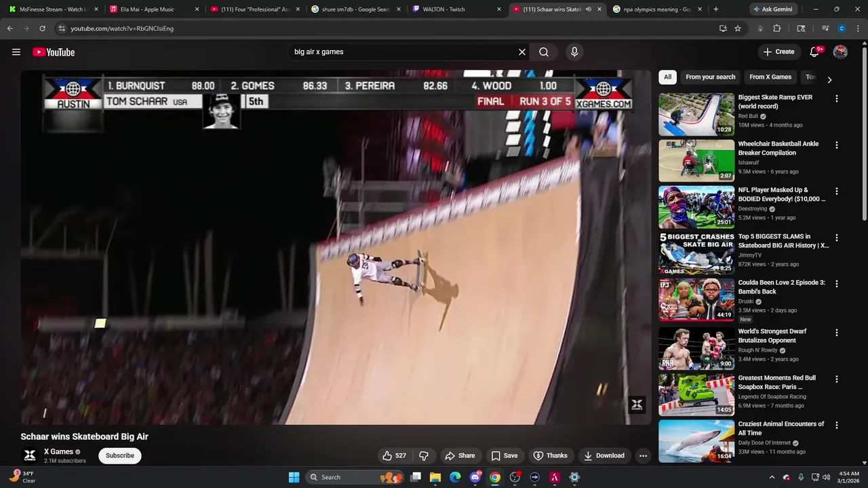
Task: Switch to the Ella Mai Apple Music tab
Action: [x=153, y=9]
